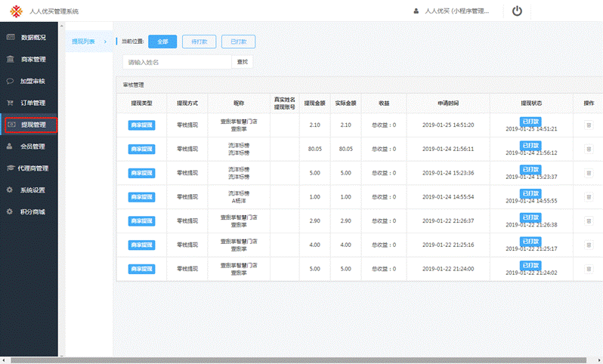
Task: Click the 审核管理 panel title
Action: (134, 85)
